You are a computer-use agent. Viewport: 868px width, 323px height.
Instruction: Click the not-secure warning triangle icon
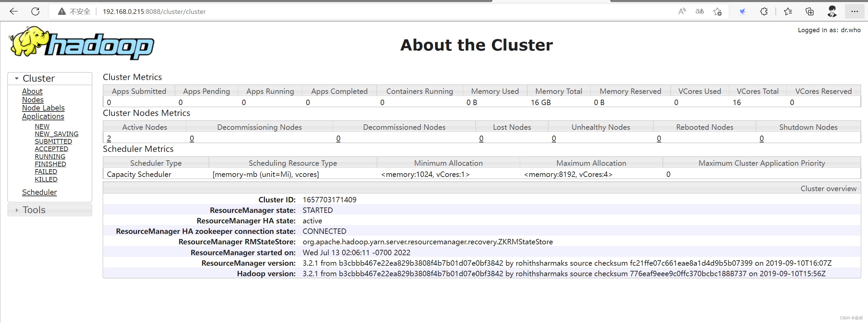[x=62, y=12]
